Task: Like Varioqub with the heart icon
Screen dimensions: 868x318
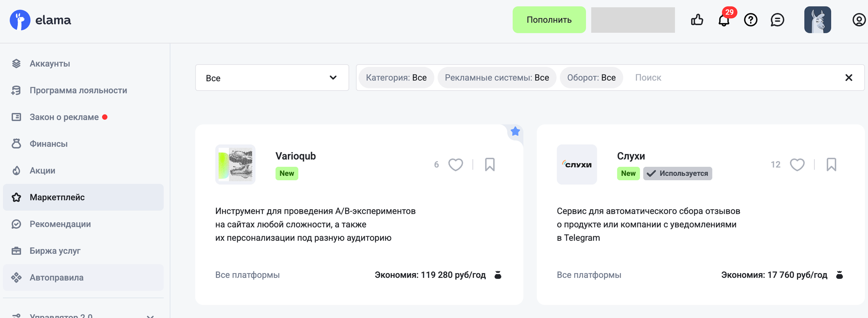Action: [455, 165]
